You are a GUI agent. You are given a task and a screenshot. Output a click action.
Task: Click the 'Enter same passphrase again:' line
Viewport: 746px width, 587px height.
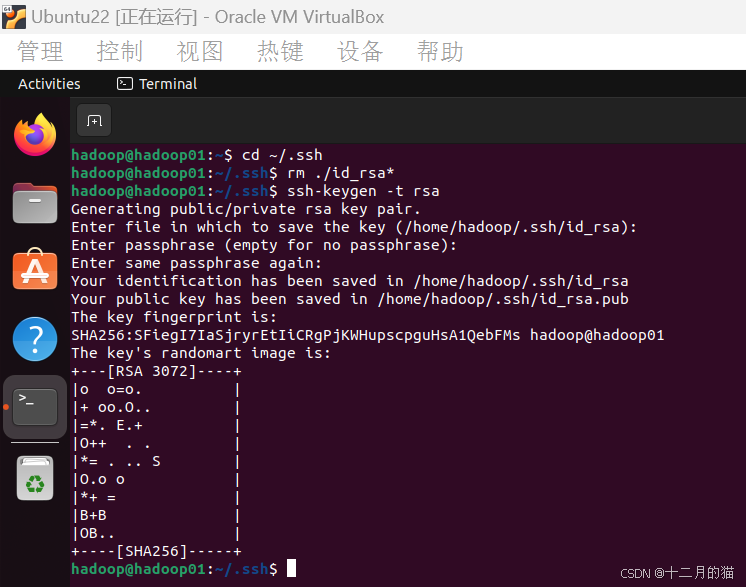(196, 264)
